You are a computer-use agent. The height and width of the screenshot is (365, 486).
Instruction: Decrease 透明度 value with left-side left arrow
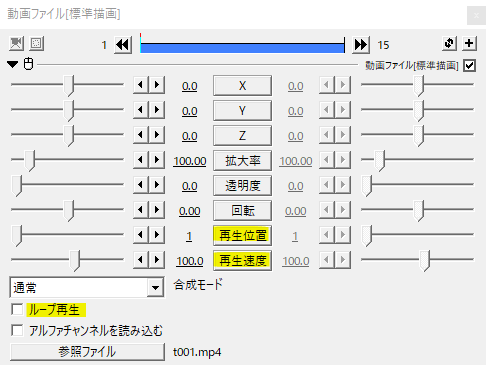pyautogui.click(x=141, y=185)
